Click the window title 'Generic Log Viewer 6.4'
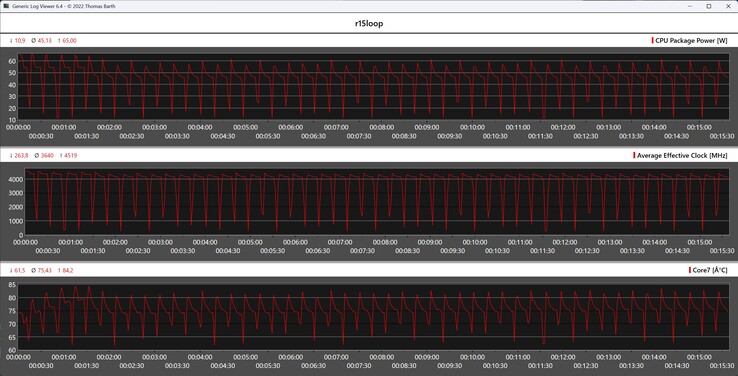Image resolution: width=738 pixels, height=376 pixels. coord(36,7)
